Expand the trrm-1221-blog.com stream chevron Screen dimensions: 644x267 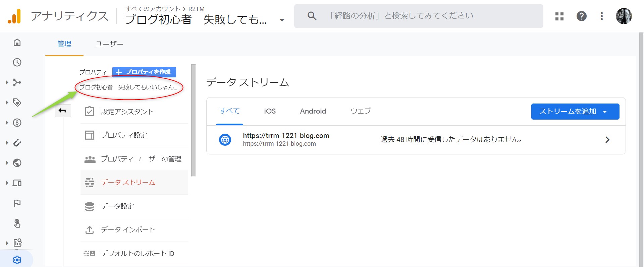tap(607, 140)
